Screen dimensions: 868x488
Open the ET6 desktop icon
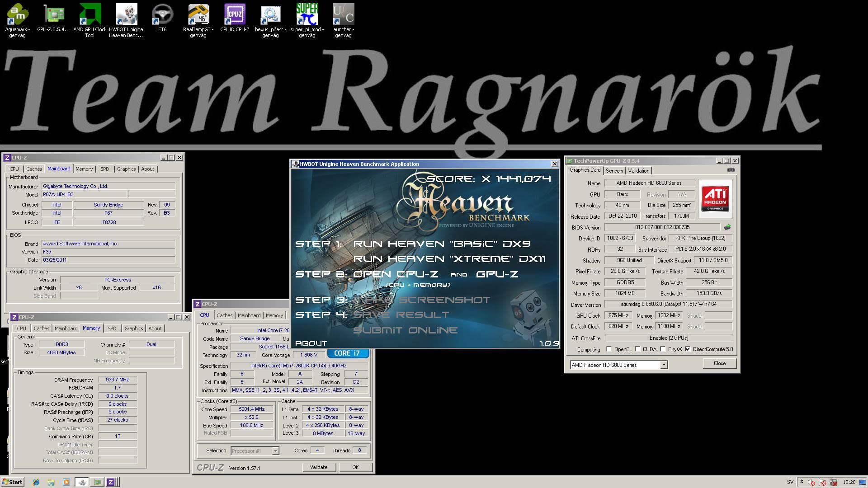(x=162, y=18)
